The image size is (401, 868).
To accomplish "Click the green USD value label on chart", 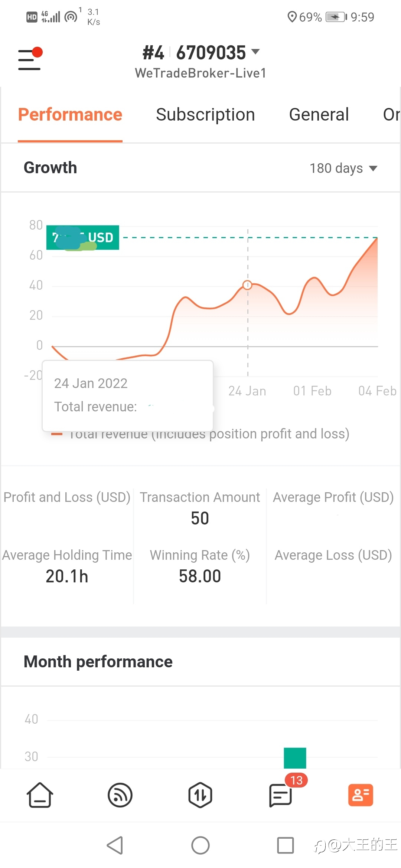I will click(83, 237).
